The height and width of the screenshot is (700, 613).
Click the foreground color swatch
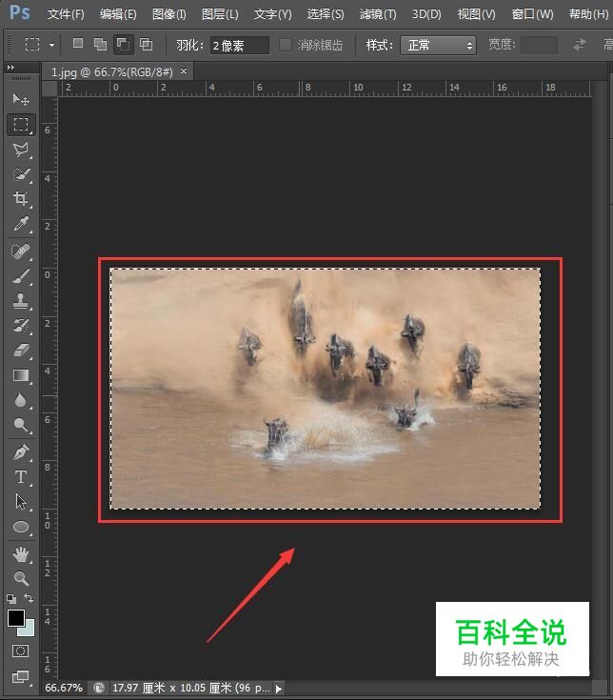point(15,618)
